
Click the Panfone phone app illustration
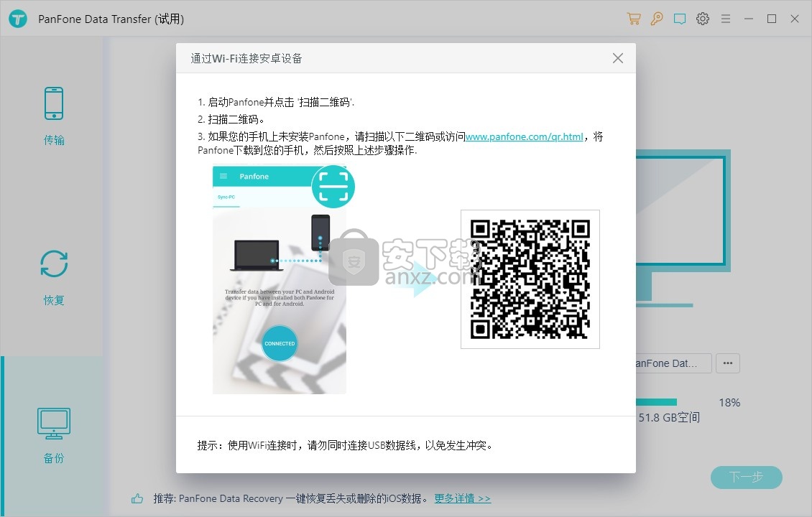tap(279, 279)
